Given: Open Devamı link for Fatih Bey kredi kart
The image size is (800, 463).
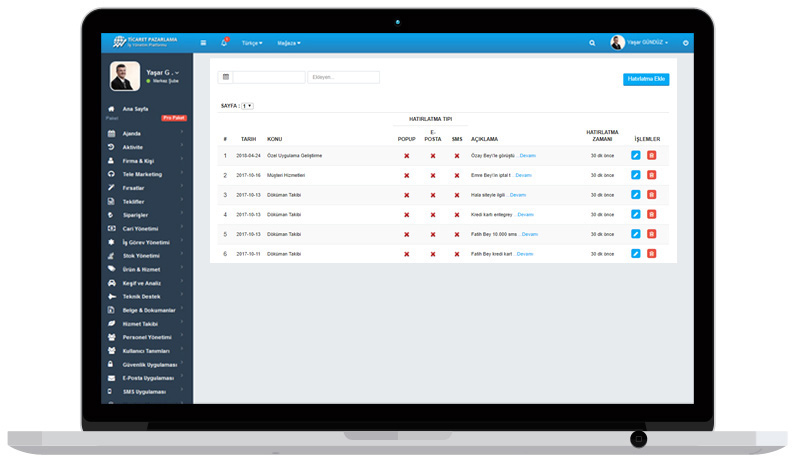Looking at the screenshot, I should tap(525, 254).
